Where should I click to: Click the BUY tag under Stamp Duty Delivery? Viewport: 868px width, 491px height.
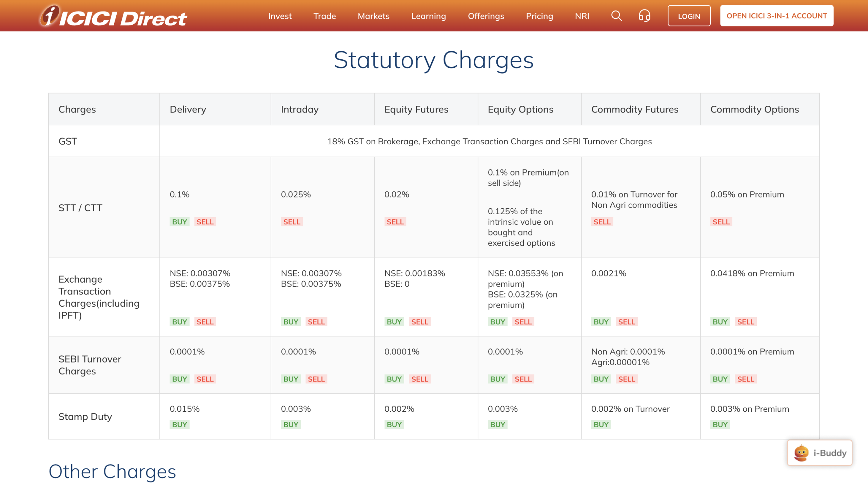(179, 425)
